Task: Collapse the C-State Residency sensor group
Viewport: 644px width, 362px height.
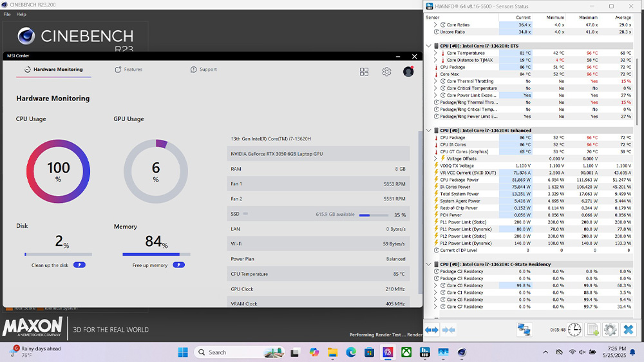Action: pos(429,264)
